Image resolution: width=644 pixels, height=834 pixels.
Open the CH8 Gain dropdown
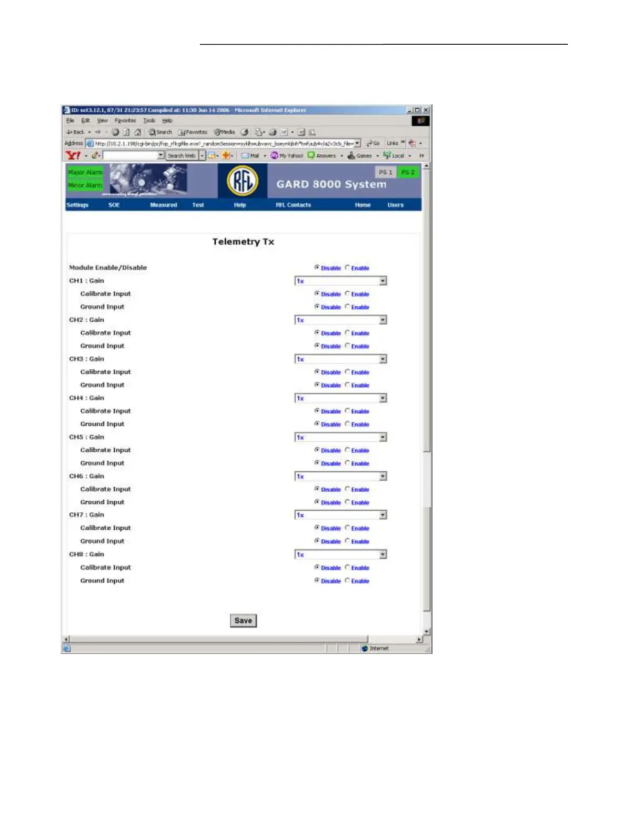pyautogui.click(x=340, y=554)
